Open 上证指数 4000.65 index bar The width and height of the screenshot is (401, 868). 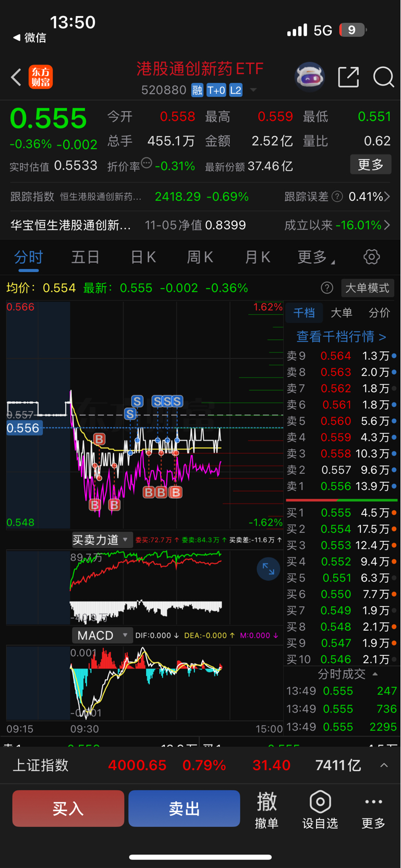pos(200,765)
